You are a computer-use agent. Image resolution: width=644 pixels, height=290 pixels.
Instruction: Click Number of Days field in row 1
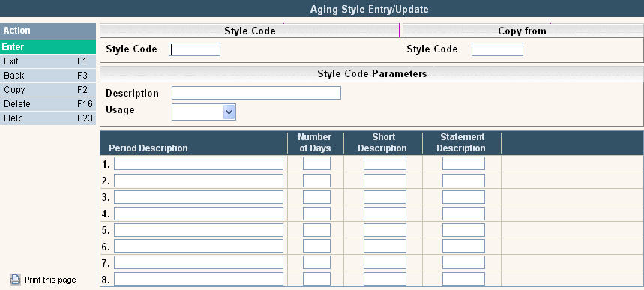pyautogui.click(x=316, y=163)
